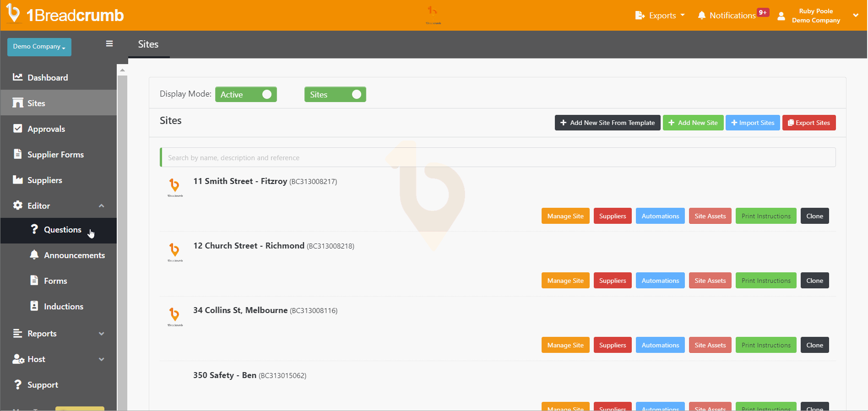868x411 pixels.
Task: Click the site search input field
Action: [x=498, y=157]
